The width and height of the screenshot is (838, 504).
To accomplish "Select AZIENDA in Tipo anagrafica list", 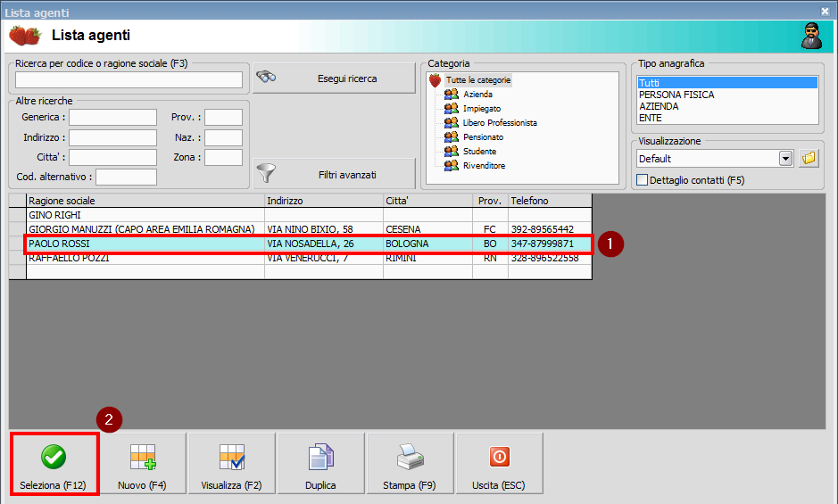I will click(x=659, y=106).
